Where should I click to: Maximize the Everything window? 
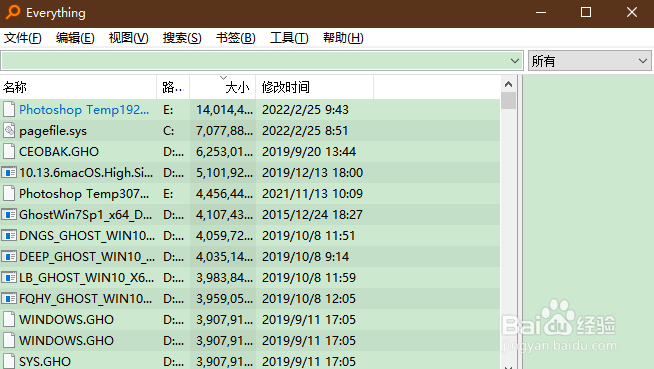coord(586,13)
